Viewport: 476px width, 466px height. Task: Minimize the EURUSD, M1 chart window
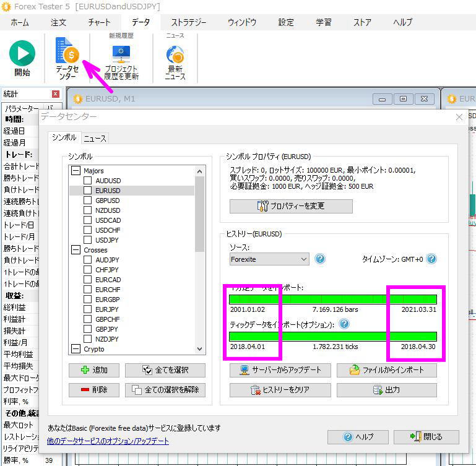tap(382, 99)
